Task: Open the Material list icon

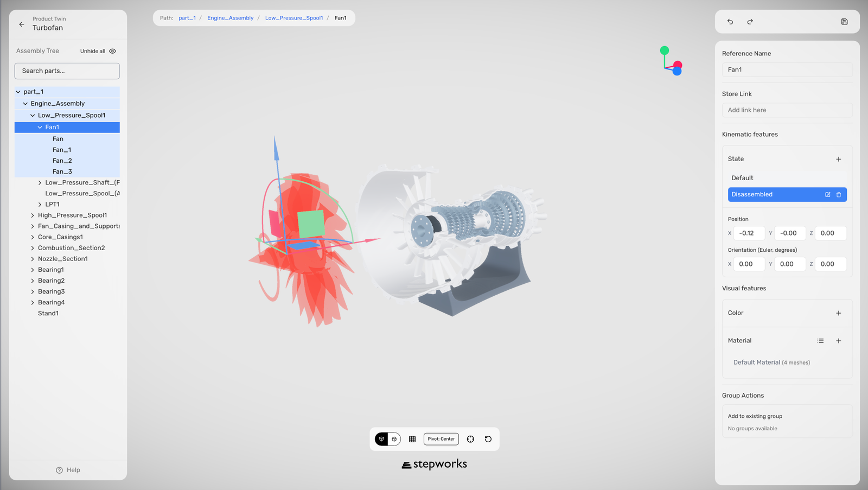Action: click(820, 341)
